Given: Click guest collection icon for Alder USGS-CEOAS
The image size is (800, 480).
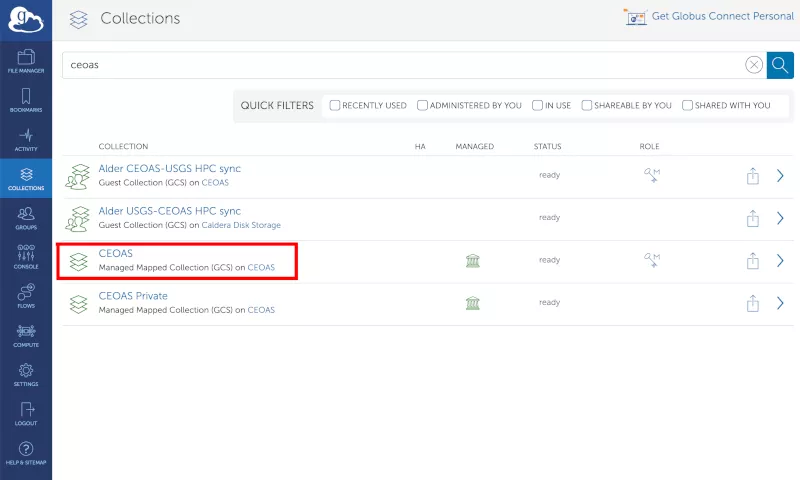Looking at the screenshot, I should pyautogui.click(x=78, y=219).
